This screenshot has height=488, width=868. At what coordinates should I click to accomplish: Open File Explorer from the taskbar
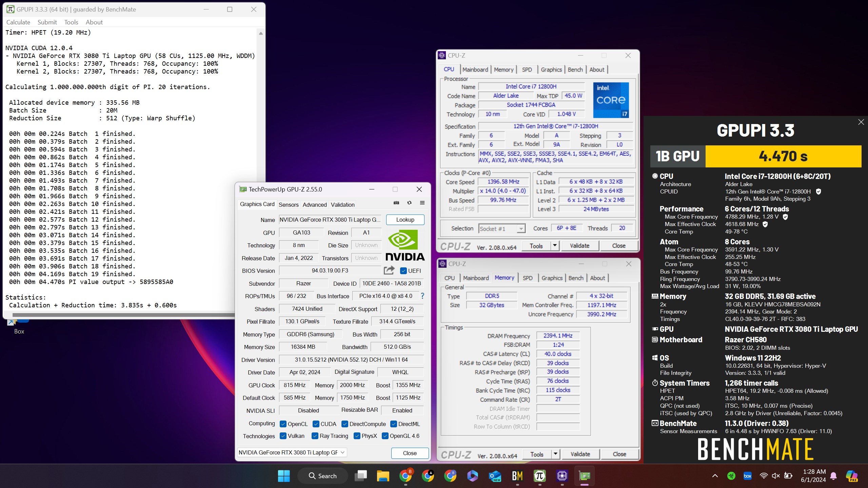point(383,476)
